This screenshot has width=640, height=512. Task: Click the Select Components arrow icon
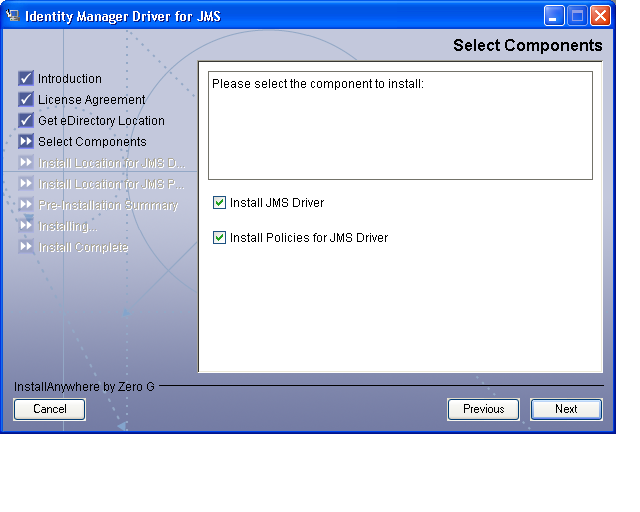click(x=26, y=141)
